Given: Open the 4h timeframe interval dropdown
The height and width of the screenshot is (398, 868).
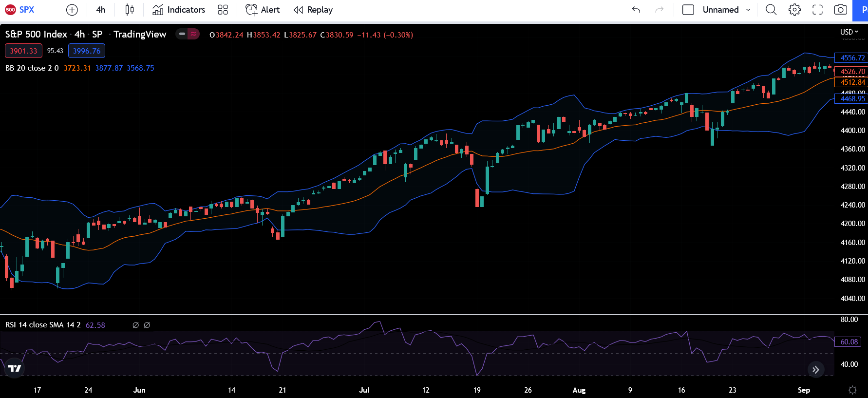Looking at the screenshot, I should pos(101,10).
